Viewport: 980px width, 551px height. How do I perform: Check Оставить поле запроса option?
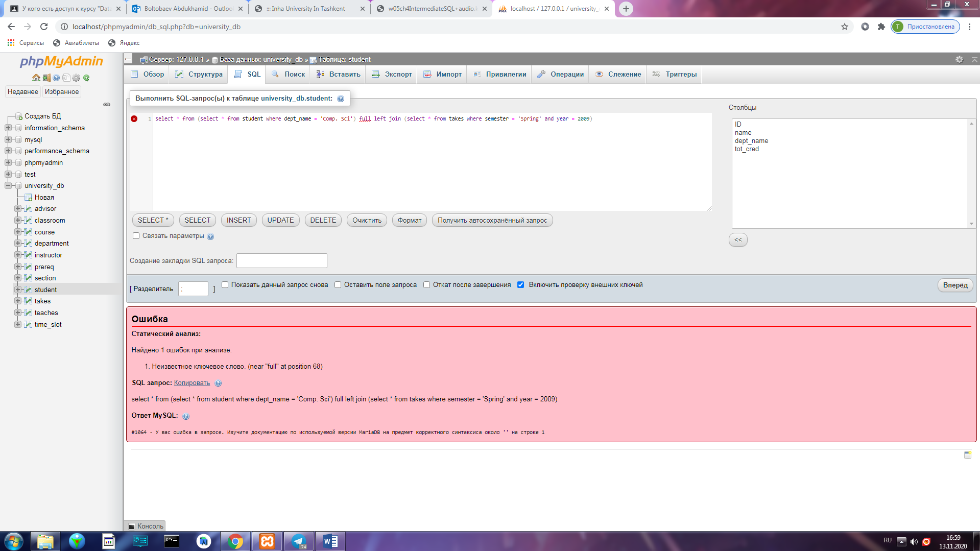pyautogui.click(x=338, y=284)
